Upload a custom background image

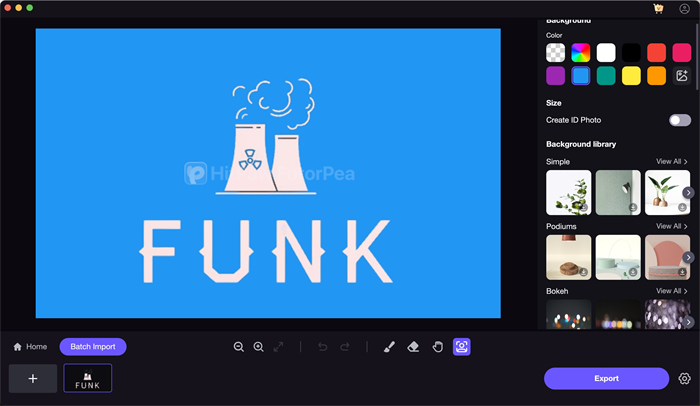coord(682,76)
